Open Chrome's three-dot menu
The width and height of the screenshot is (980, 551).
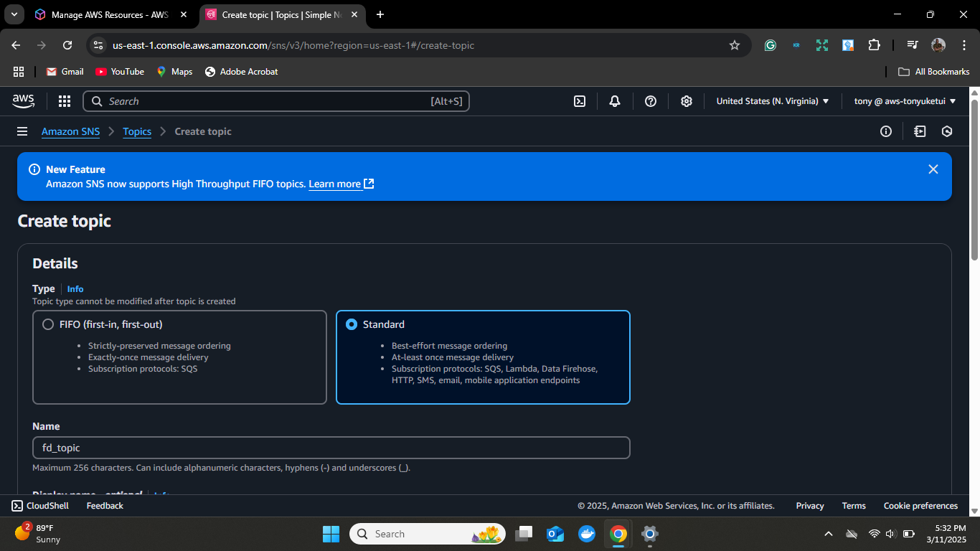[x=963, y=45]
